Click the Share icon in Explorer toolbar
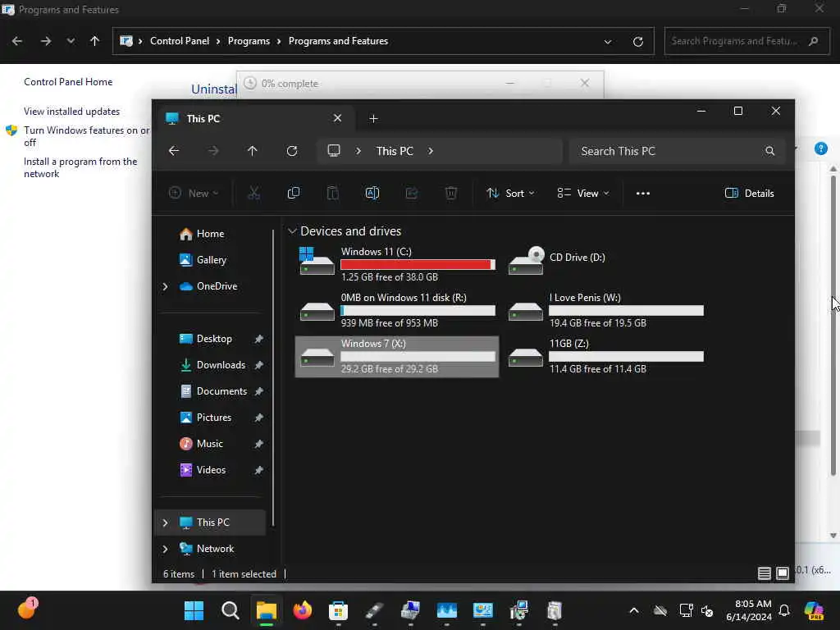This screenshot has height=630, width=840. tap(412, 194)
